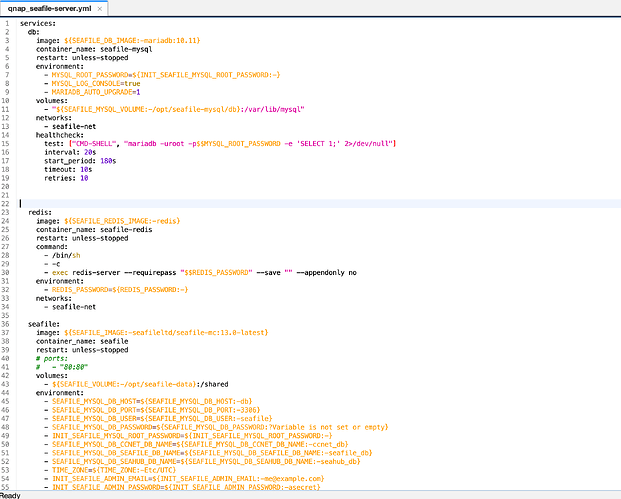Click the REDIS_PASSWORD environment entry
The image size is (621, 499).
tap(120, 289)
